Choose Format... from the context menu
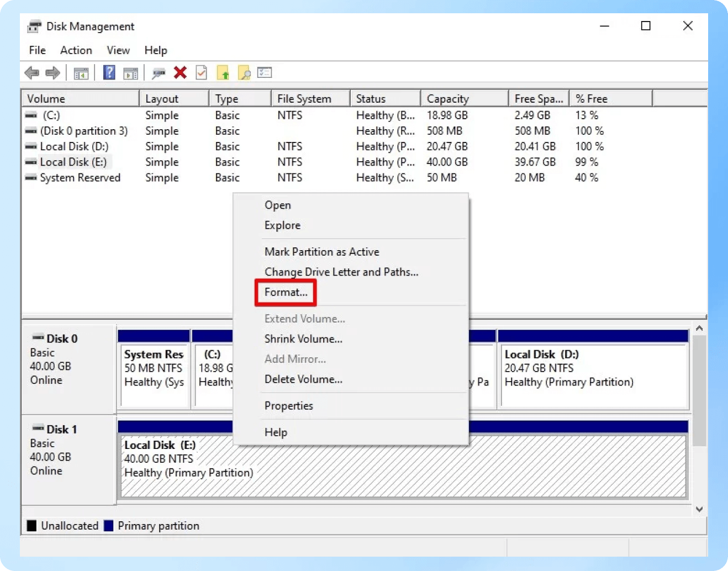The height and width of the screenshot is (571, 728). point(351,292)
